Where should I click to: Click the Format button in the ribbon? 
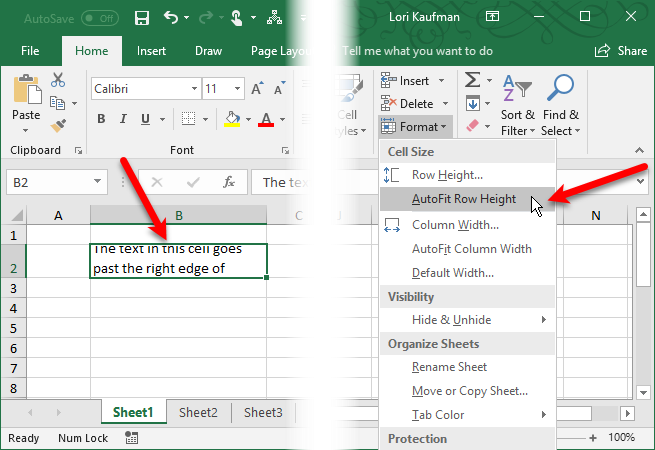tap(414, 127)
